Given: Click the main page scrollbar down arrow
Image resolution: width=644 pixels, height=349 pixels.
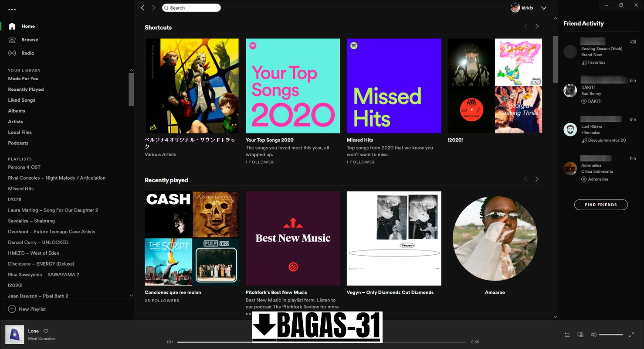Looking at the screenshot, I should (x=555, y=317).
